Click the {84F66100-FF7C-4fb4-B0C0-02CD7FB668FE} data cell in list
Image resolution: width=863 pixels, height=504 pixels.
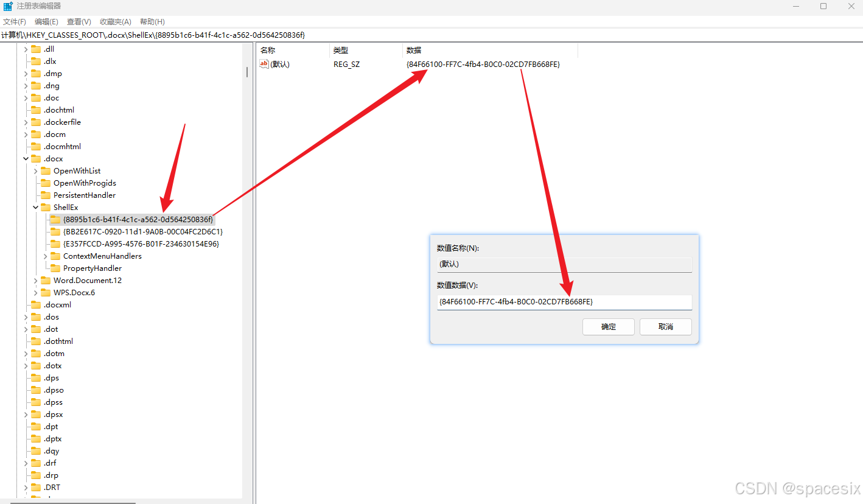coord(483,64)
